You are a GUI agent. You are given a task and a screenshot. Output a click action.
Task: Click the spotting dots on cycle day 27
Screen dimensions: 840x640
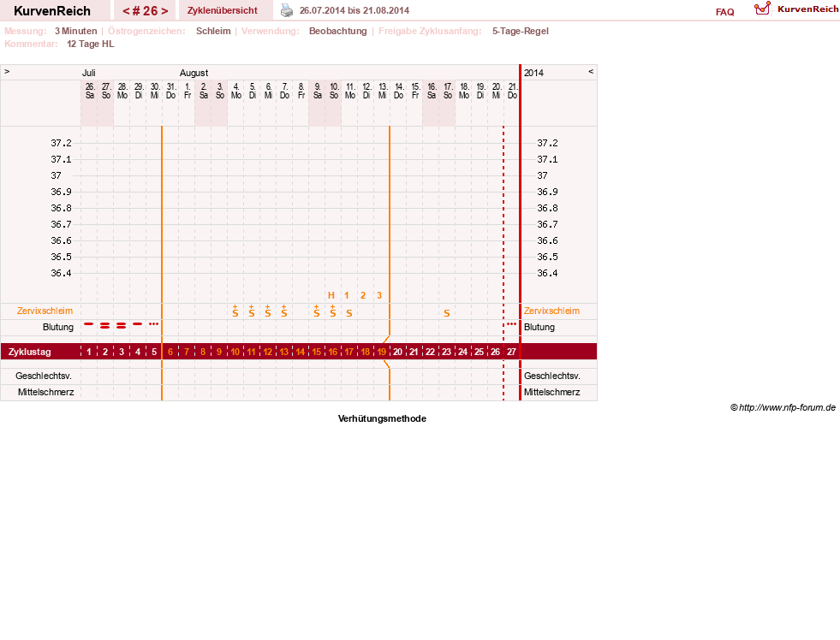click(511, 323)
